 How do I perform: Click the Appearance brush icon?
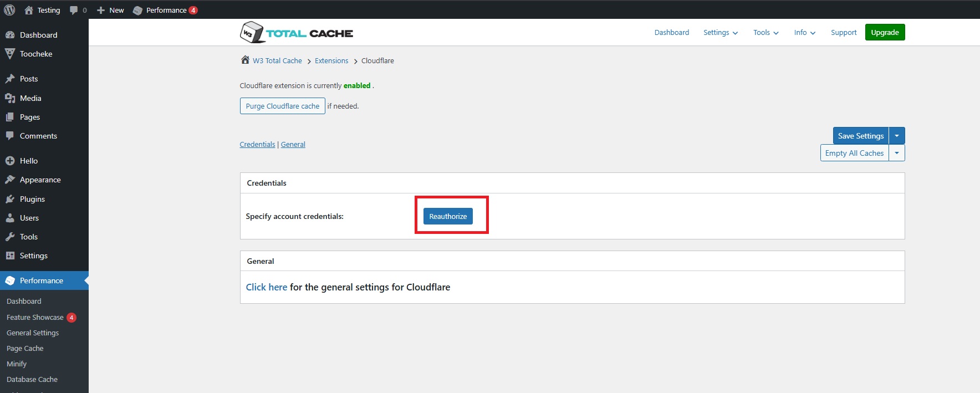[10, 180]
